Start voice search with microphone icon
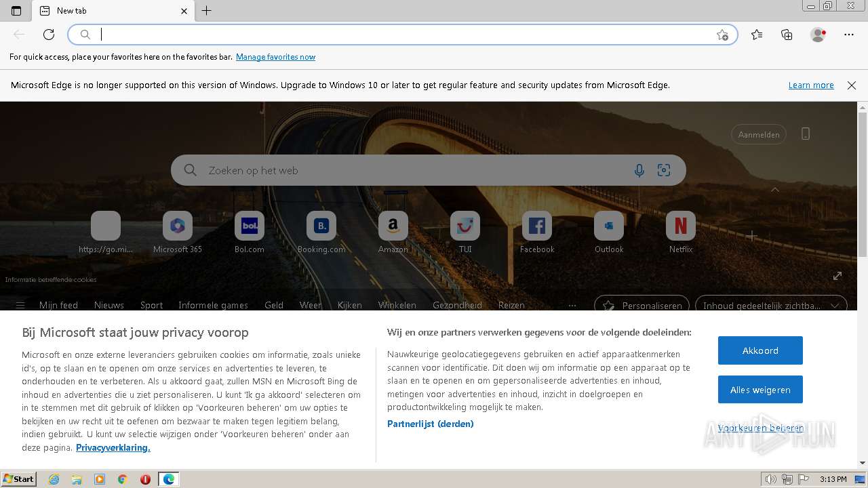 click(x=639, y=171)
